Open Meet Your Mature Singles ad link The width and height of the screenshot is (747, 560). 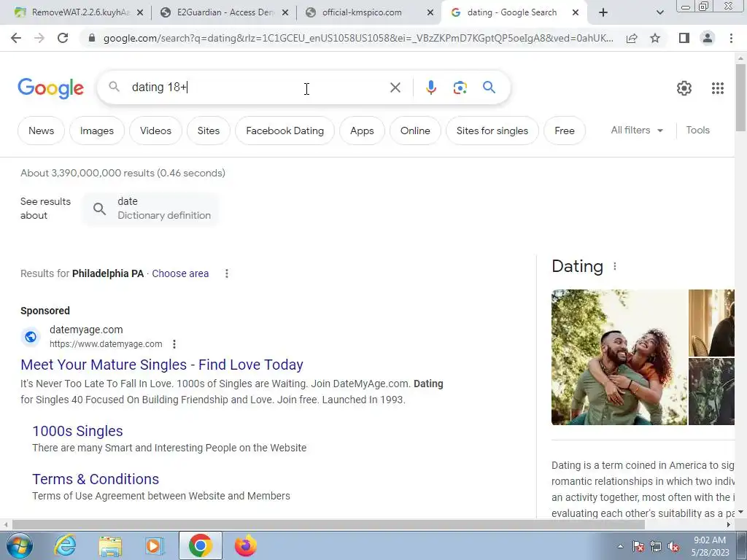(x=162, y=365)
